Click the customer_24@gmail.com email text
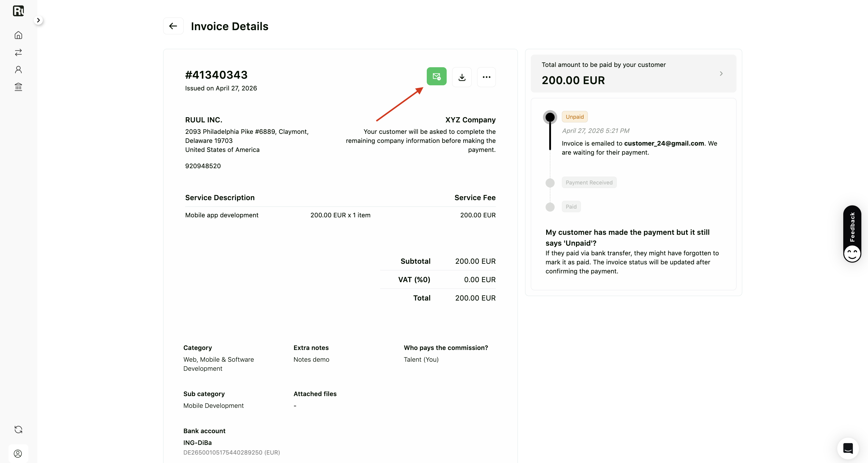Screen dimensions: 868x463 [x=664, y=143]
